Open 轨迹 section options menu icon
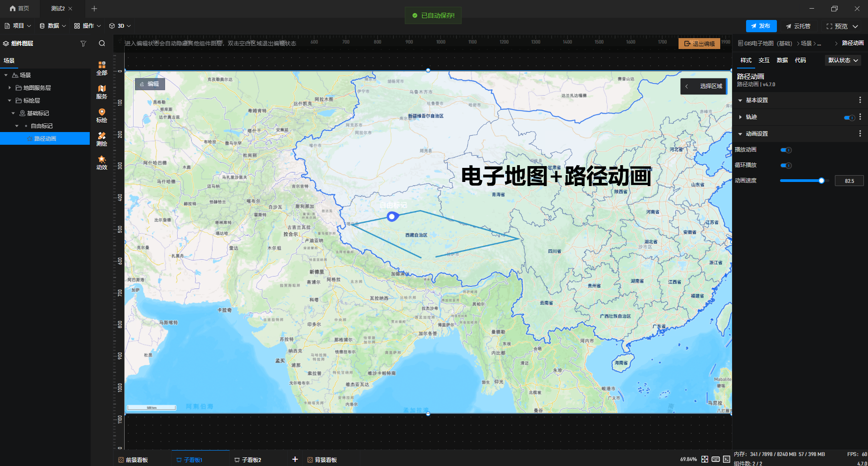Screen dimensions: 868x466 click(x=860, y=117)
